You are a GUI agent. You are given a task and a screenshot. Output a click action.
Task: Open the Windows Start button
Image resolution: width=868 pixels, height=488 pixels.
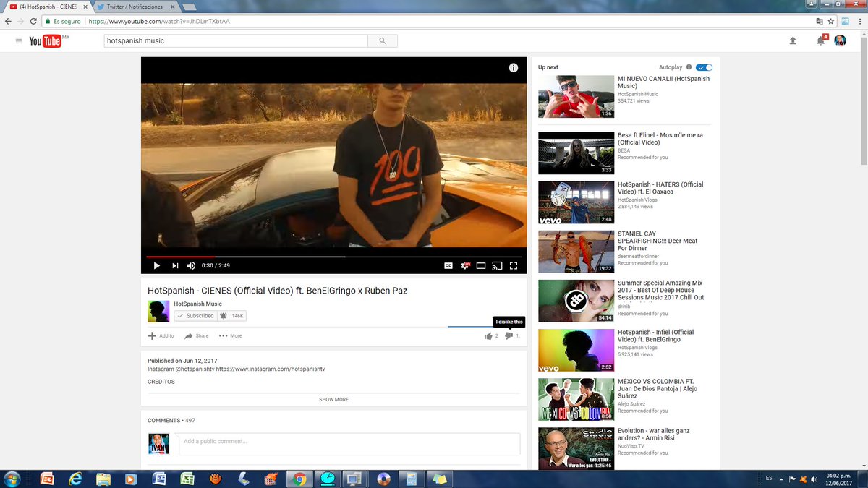tap(12, 479)
